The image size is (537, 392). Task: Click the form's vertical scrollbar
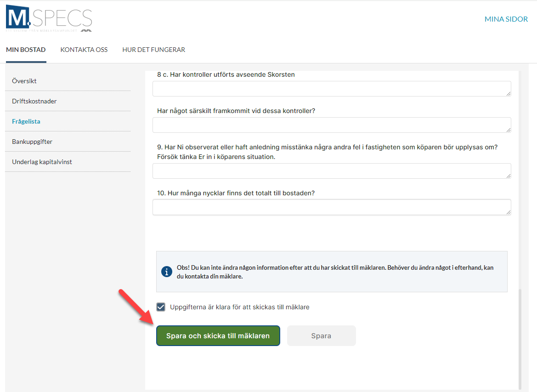tap(520, 339)
